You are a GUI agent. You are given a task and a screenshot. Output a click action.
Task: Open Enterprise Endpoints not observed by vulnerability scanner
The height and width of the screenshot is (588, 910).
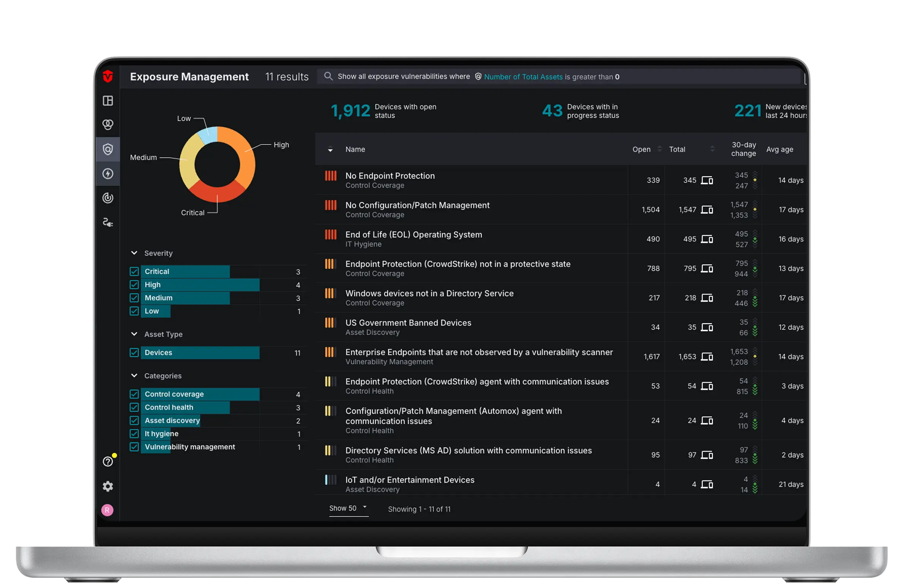coord(479,352)
